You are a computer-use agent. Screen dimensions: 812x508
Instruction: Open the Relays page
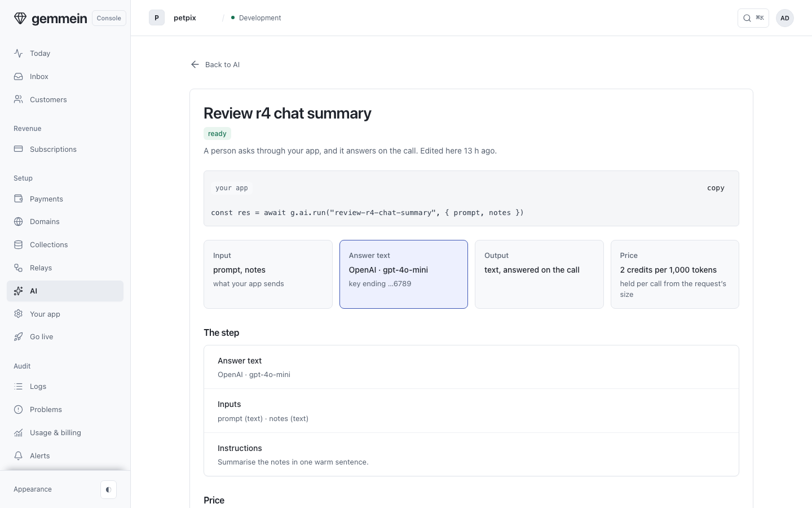[65, 268]
